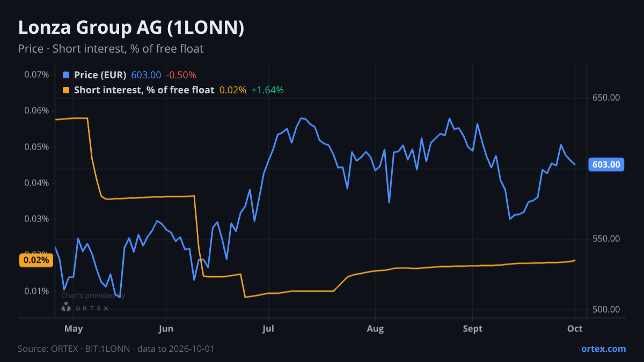Click the 0.05% left axis label

(x=36, y=147)
